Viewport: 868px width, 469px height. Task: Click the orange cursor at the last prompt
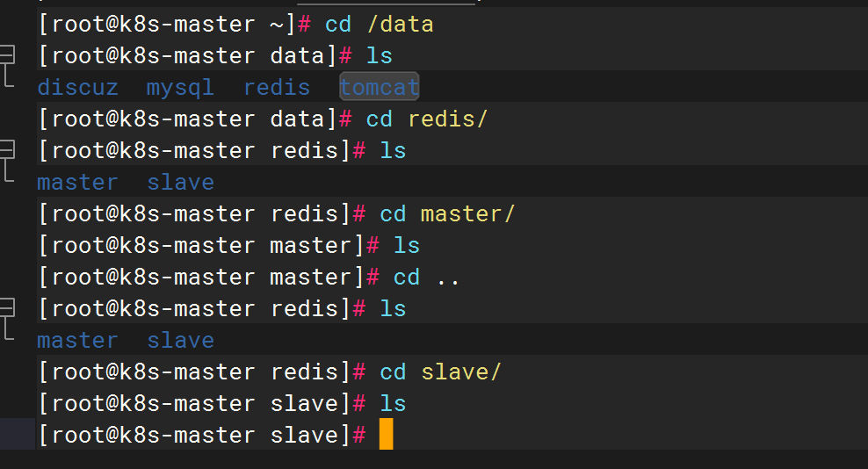386,434
